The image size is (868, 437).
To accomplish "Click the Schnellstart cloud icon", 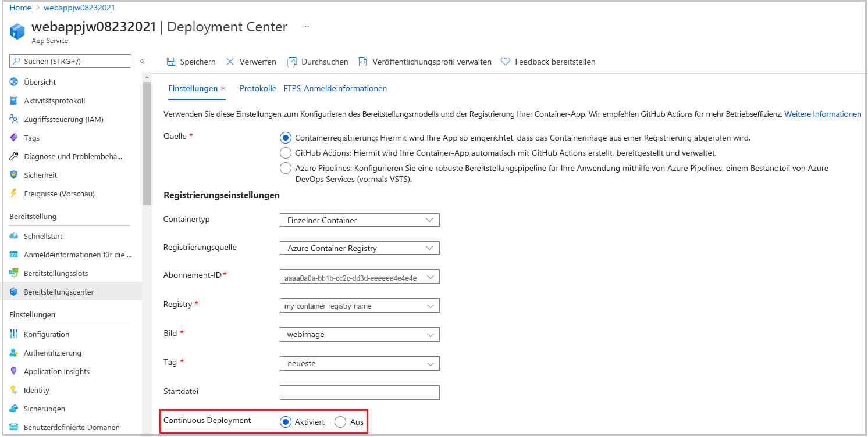I will pyautogui.click(x=14, y=236).
